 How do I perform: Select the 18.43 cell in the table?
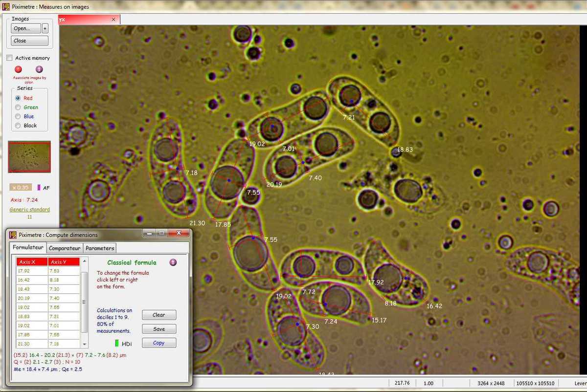pos(32,289)
